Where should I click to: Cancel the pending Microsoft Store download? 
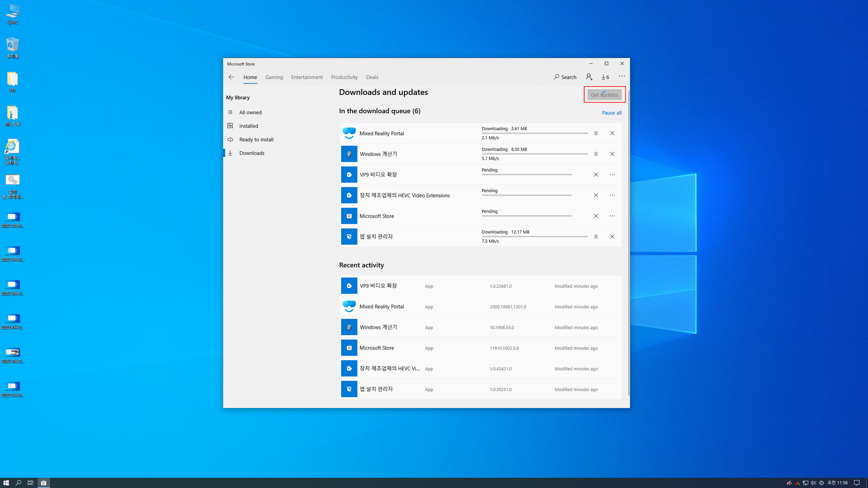click(596, 216)
